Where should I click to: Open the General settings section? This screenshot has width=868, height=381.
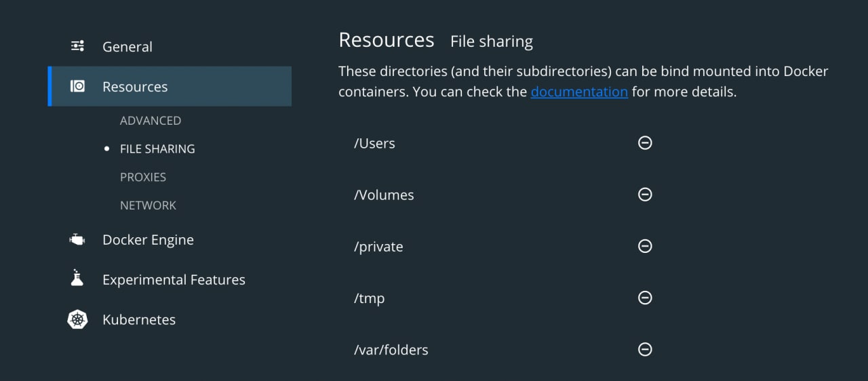click(x=127, y=47)
